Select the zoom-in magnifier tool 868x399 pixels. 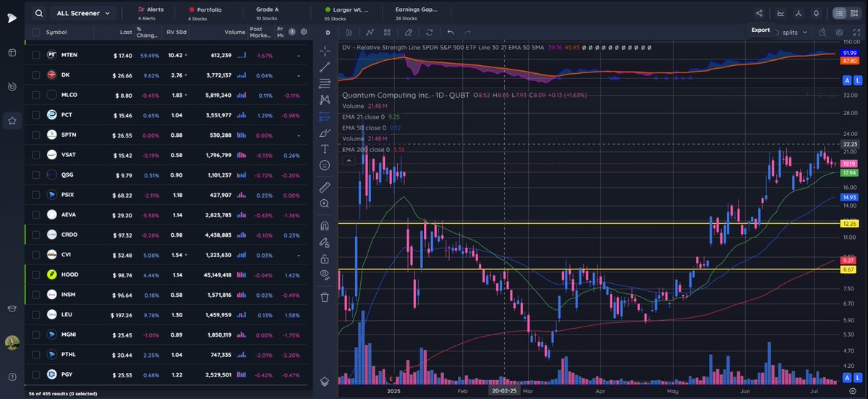coord(325,204)
